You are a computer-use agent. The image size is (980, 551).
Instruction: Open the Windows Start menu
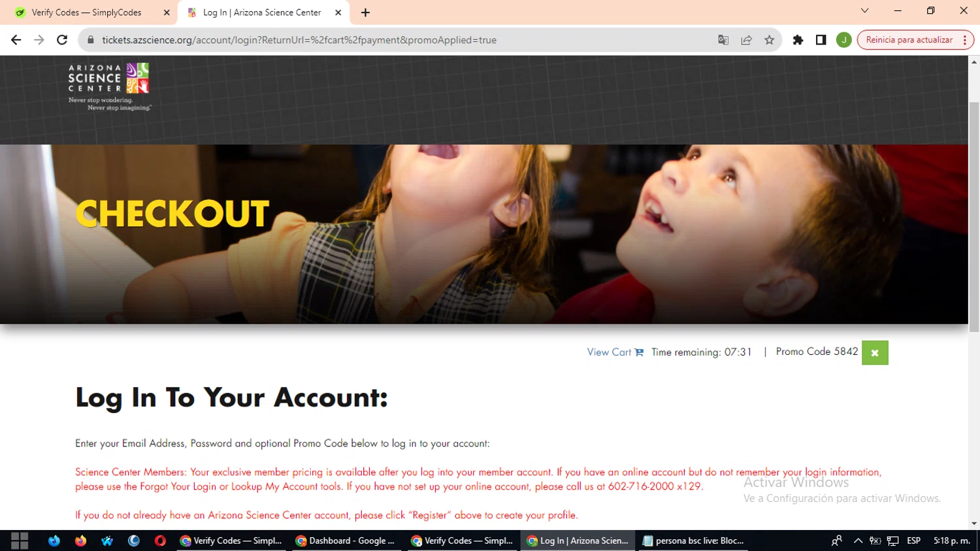(x=20, y=541)
